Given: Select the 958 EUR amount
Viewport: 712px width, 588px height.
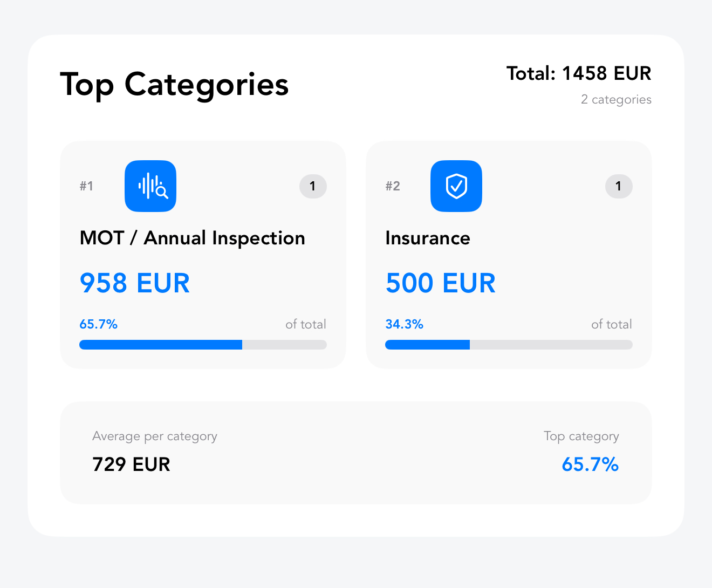Looking at the screenshot, I should [x=134, y=283].
